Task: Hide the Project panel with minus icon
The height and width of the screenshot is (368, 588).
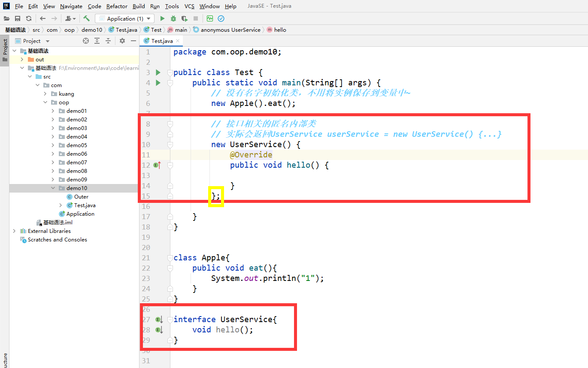Action: coord(133,41)
